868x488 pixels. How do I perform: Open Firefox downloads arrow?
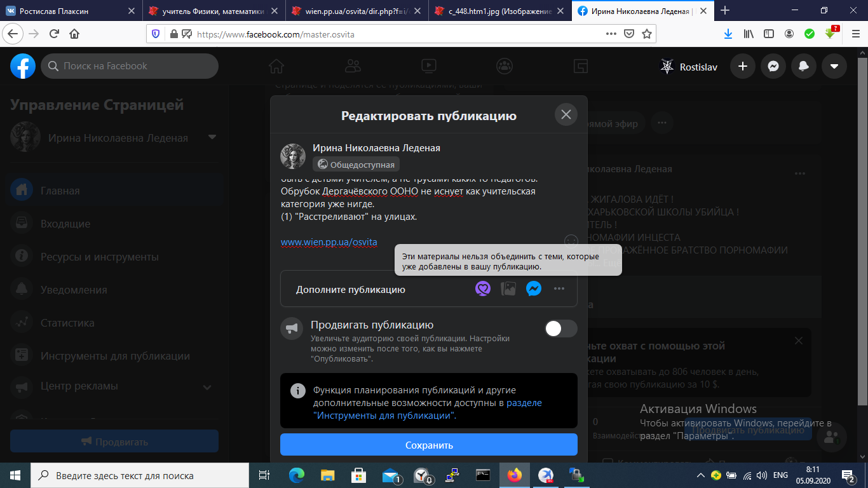[x=729, y=34]
